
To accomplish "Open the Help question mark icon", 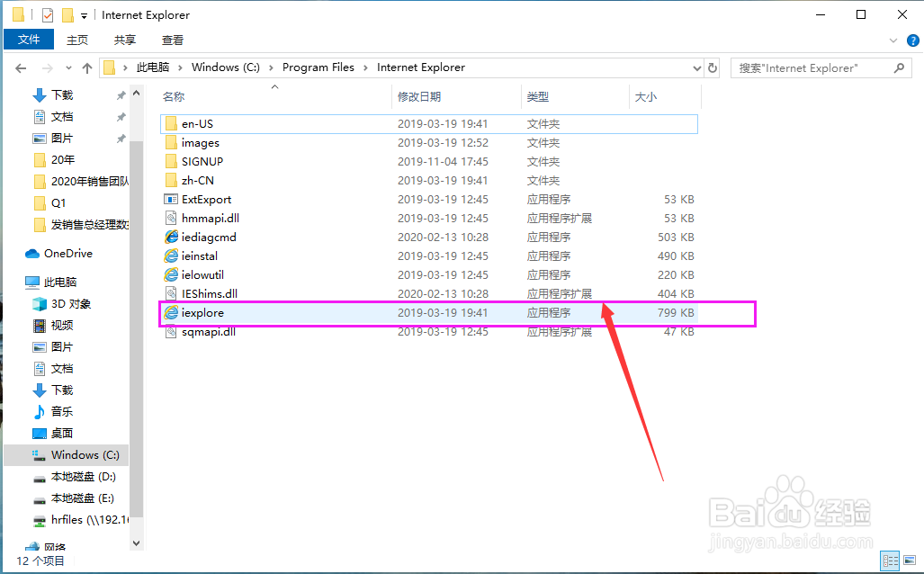I will point(913,40).
